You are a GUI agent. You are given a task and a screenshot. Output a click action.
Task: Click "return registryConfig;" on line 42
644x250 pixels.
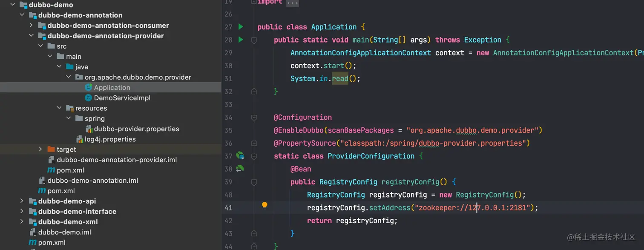[352, 221]
